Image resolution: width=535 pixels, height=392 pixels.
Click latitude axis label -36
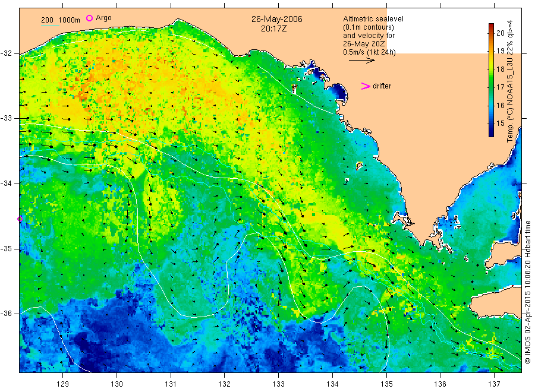coord(6,313)
